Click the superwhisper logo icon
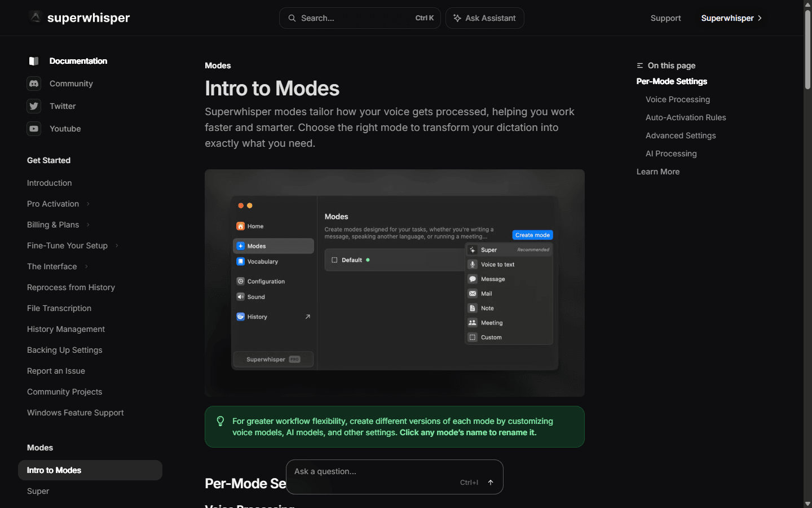The width and height of the screenshot is (812, 508). pyautogui.click(x=36, y=17)
